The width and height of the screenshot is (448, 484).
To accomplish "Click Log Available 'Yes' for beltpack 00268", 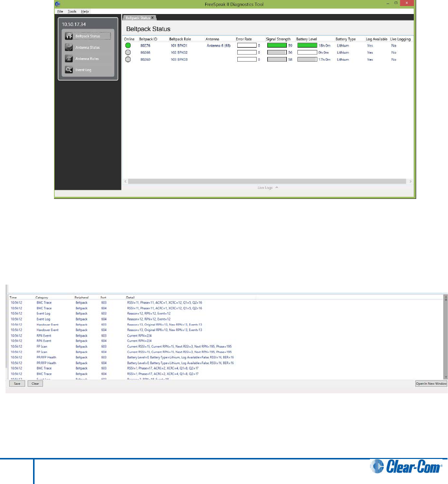I will (370, 53).
